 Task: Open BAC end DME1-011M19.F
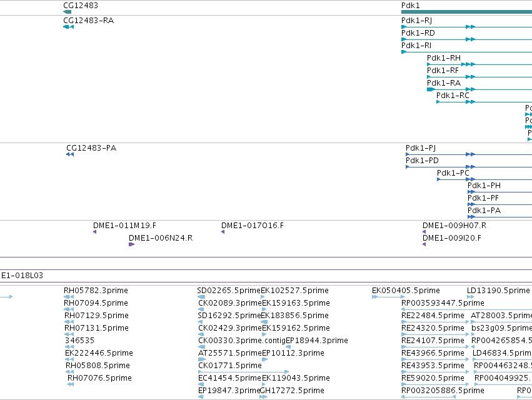point(124,226)
